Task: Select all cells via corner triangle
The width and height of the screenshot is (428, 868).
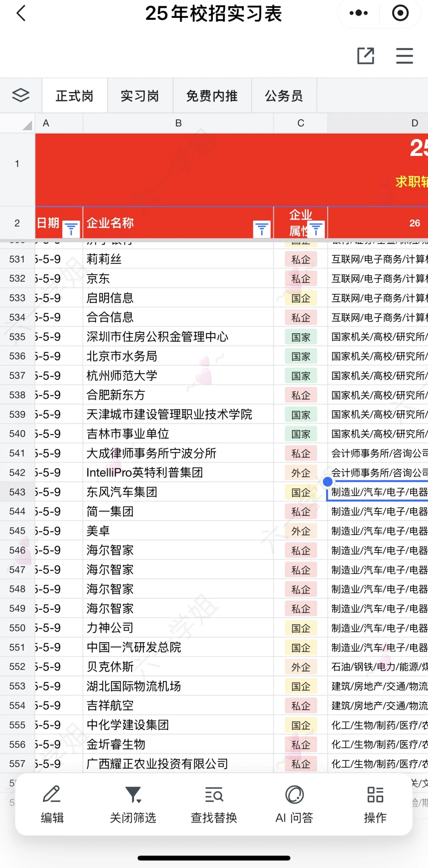Action: 27,126
